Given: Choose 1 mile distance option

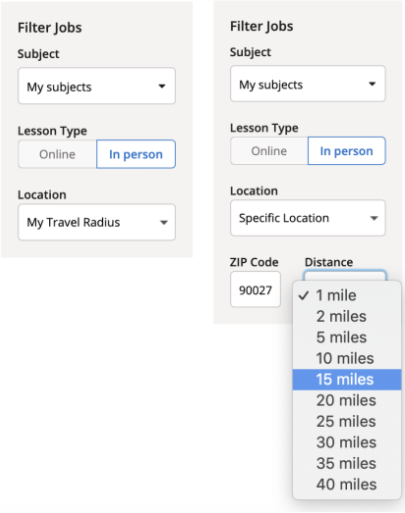Looking at the screenshot, I should 347,295.
